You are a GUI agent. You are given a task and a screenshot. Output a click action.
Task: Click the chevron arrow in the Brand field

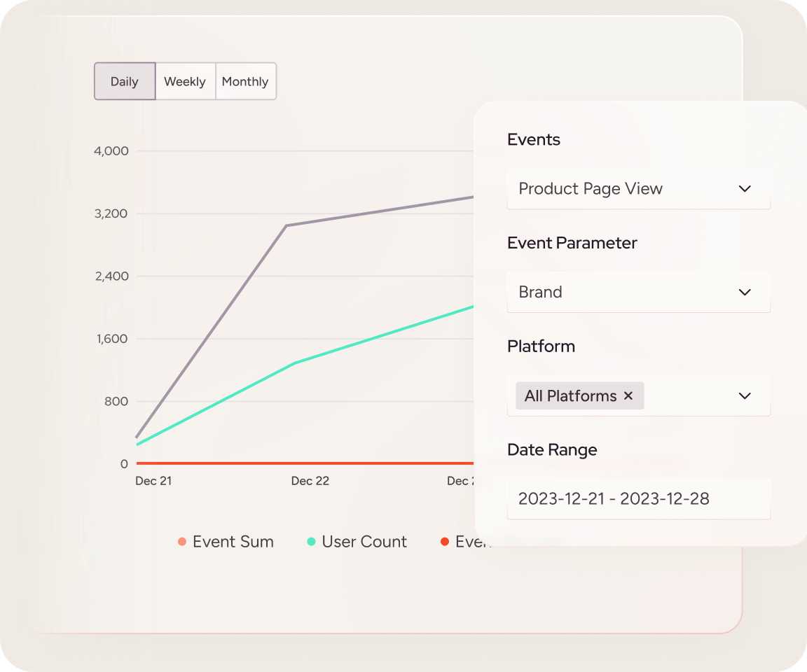pyautogui.click(x=745, y=293)
